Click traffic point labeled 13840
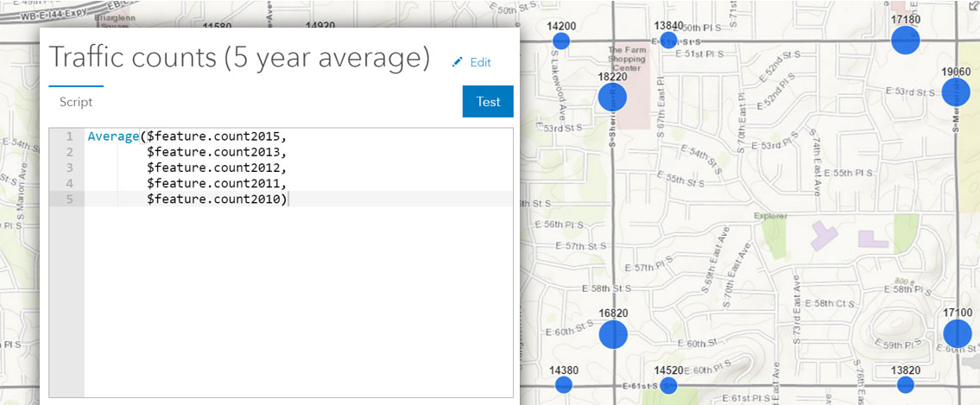The image size is (980, 405). pos(669,41)
